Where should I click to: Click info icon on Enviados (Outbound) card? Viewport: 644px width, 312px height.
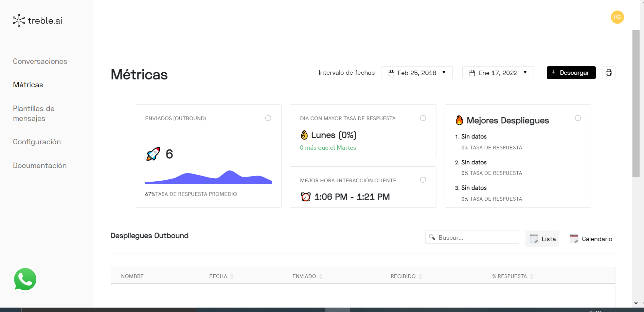268,118
